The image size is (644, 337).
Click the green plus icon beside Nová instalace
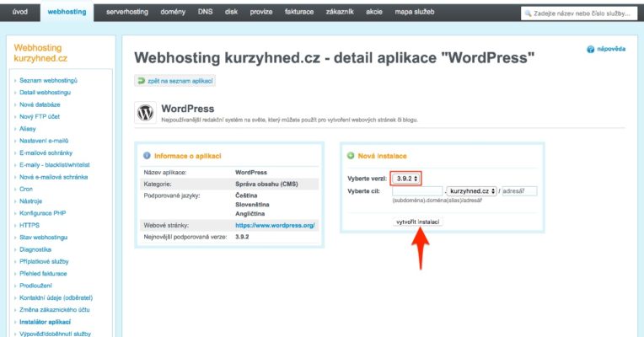351,156
